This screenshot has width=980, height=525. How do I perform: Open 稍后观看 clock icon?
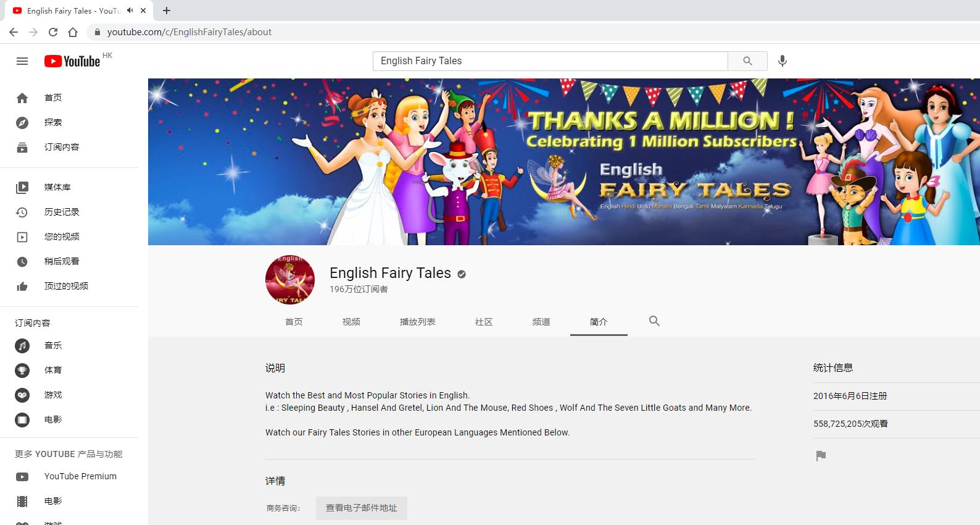click(22, 261)
